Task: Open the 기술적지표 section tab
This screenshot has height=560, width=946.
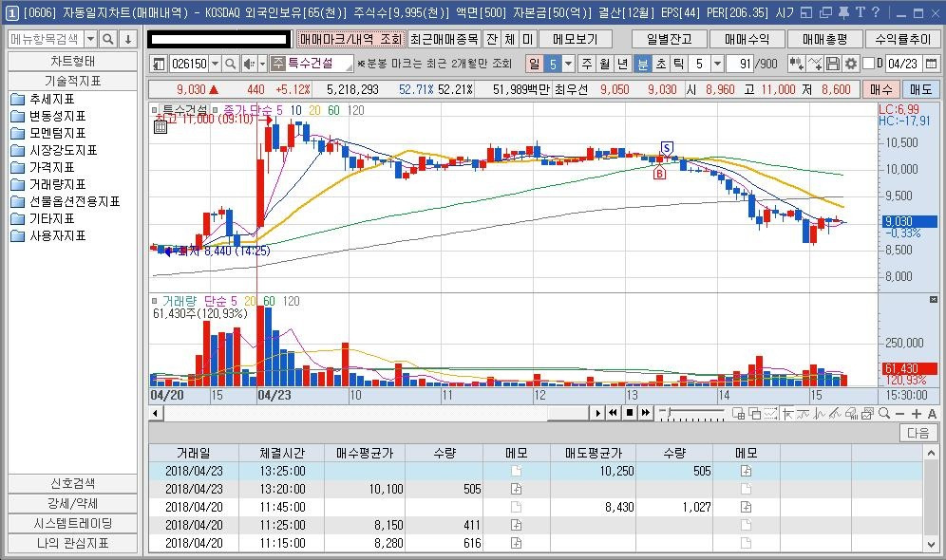Action: tap(72, 81)
